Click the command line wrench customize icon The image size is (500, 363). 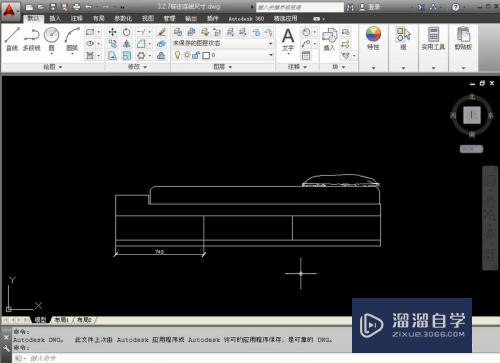tap(6, 349)
